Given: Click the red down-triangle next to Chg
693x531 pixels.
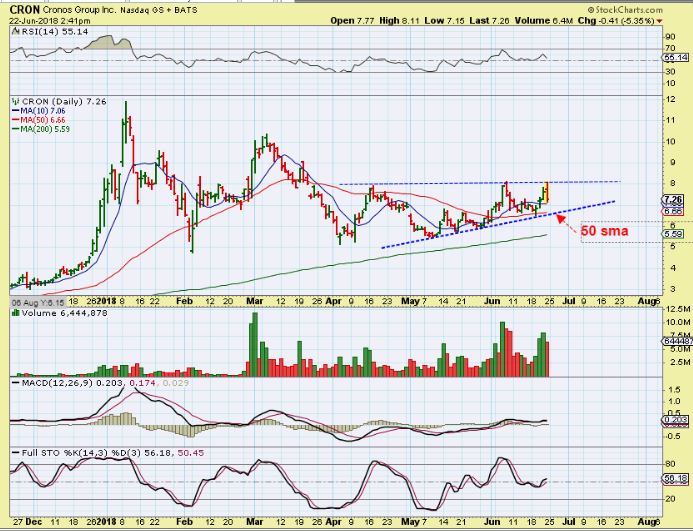Looking at the screenshot, I should [x=659, y=21].
